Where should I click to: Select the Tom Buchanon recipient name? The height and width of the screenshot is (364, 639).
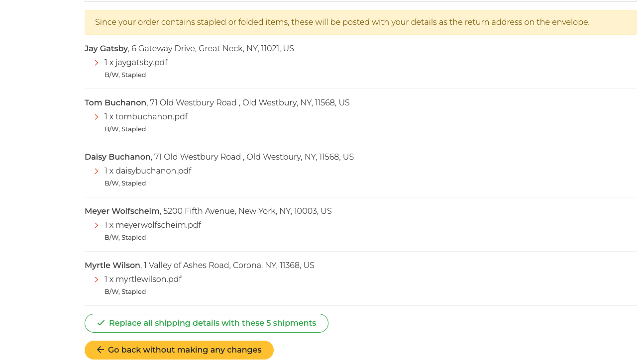tap(115, 103)
